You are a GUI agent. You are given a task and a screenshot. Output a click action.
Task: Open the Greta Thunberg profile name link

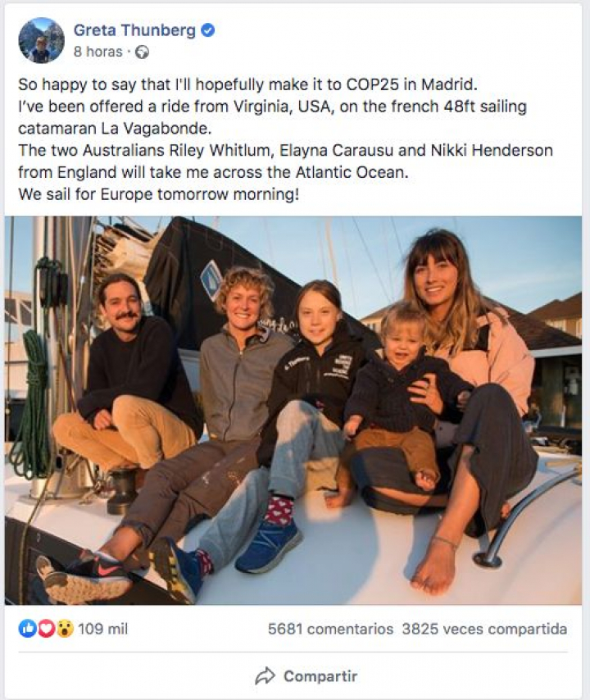point(134,30)
